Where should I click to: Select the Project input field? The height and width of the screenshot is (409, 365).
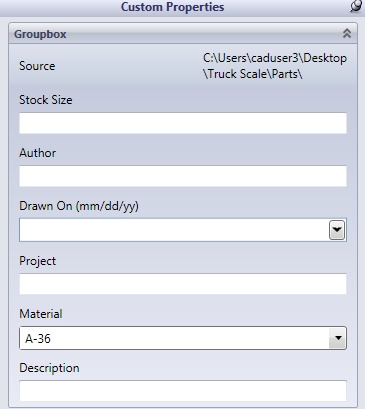coord(183,284)
